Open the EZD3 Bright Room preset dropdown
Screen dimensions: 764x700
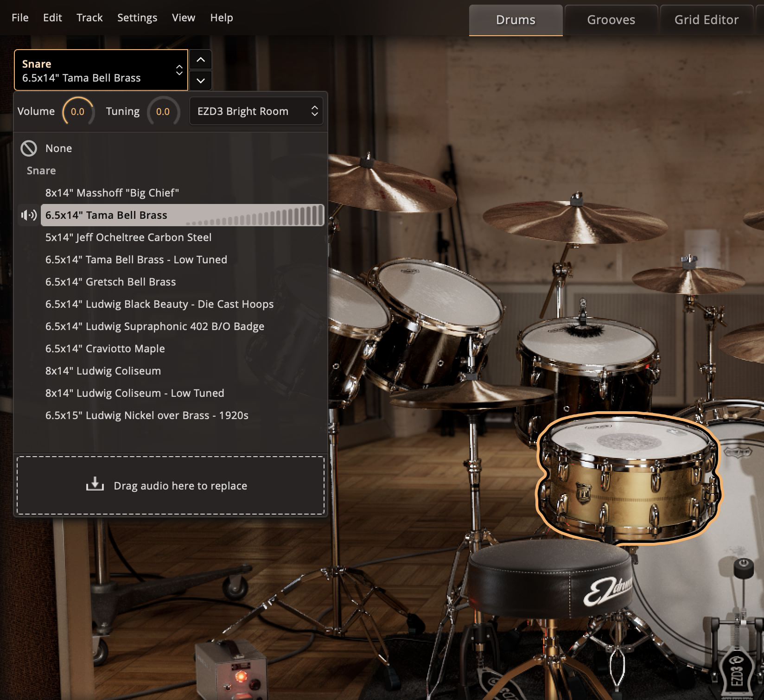pos(256,111)
